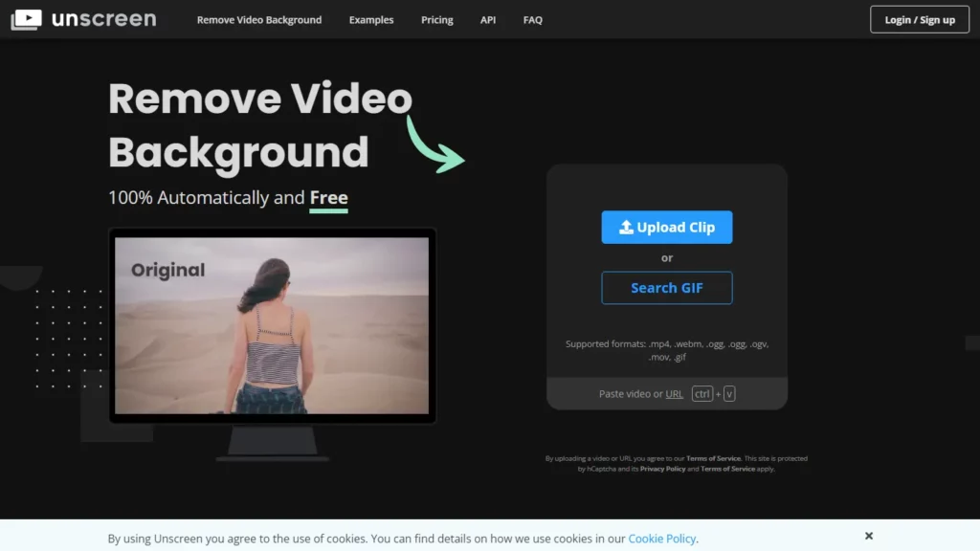The width and height of the screenshot is (980, 551).
Task: Open the FAQ page
Action: (532, 19)
